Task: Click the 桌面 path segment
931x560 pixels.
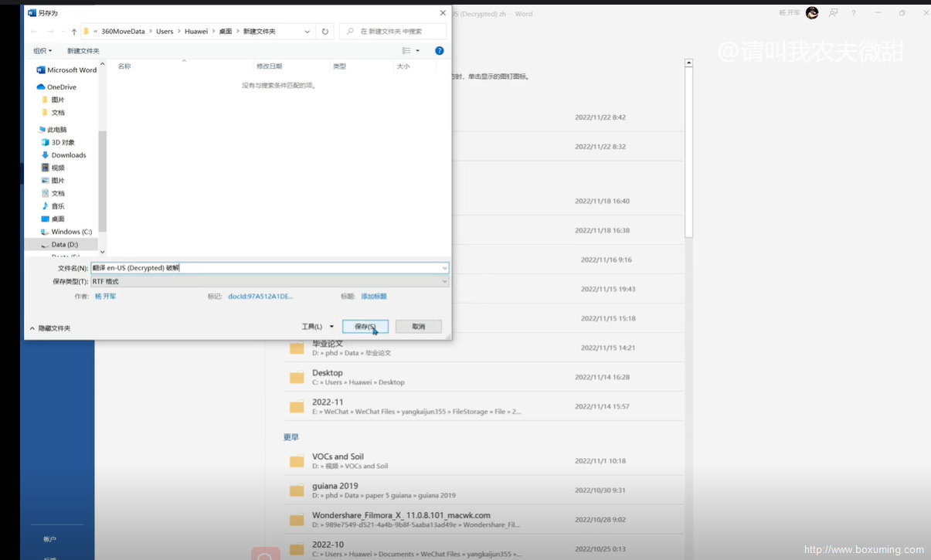Action: click(x=225, y=32)
